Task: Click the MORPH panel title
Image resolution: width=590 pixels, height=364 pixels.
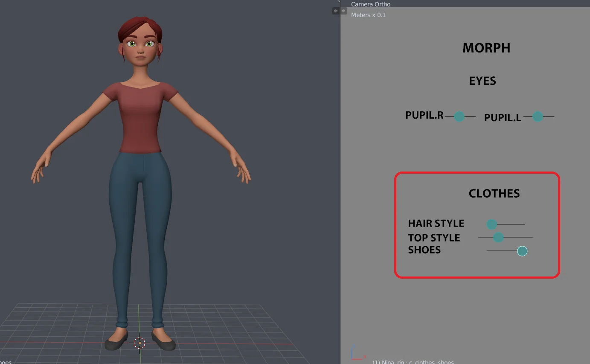Action: click(x=486, y=48)
